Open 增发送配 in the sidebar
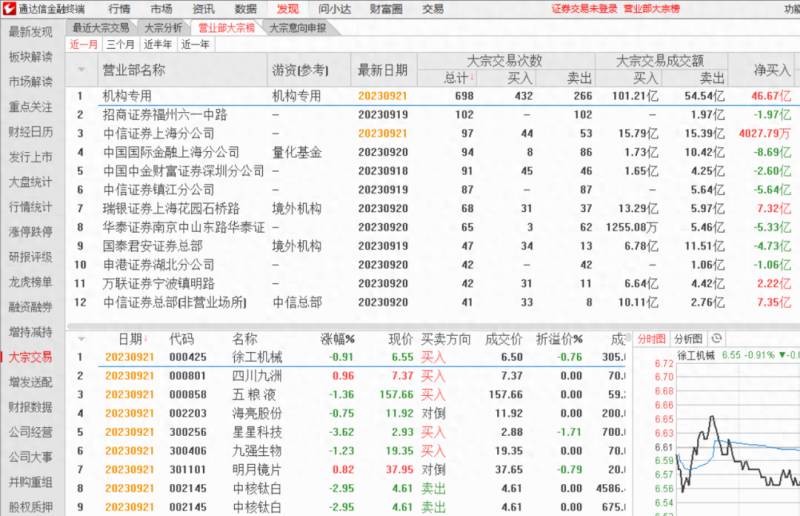The image size is (800, 516). pos(31,382)
